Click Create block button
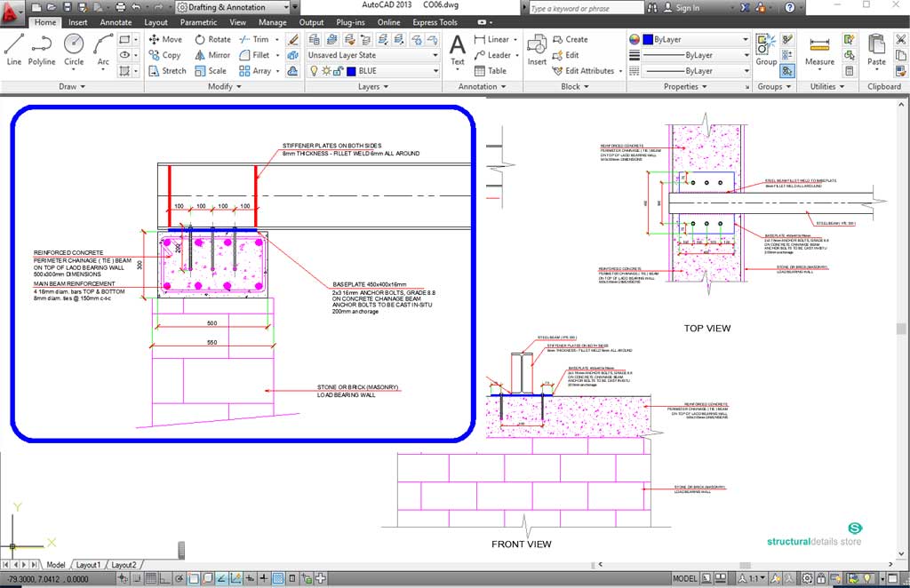Screen dimensions: 910x588 tap(570, 39)
